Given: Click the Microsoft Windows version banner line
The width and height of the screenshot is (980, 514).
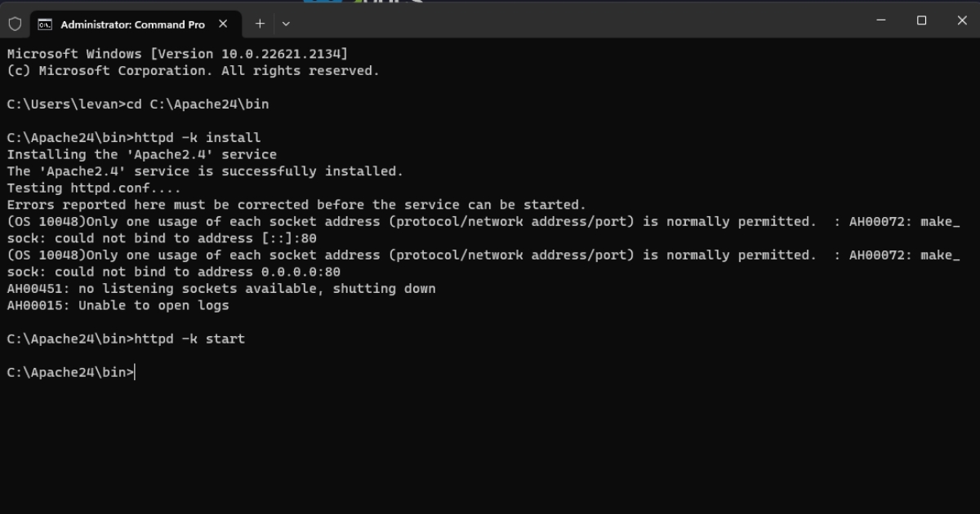Looking at the screenshot, I should pos(176,53).
